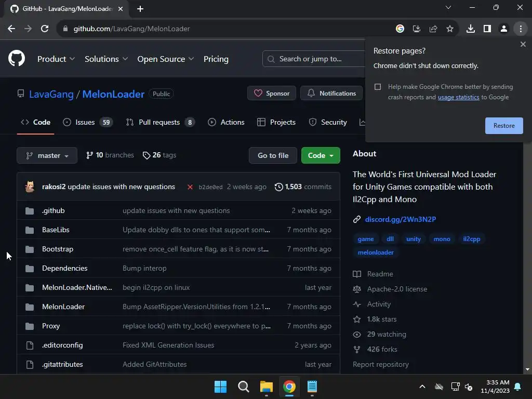Bookmark this page with the star icon
The height and width of the screenshot is (399, 532).
(x=450, y=29)
